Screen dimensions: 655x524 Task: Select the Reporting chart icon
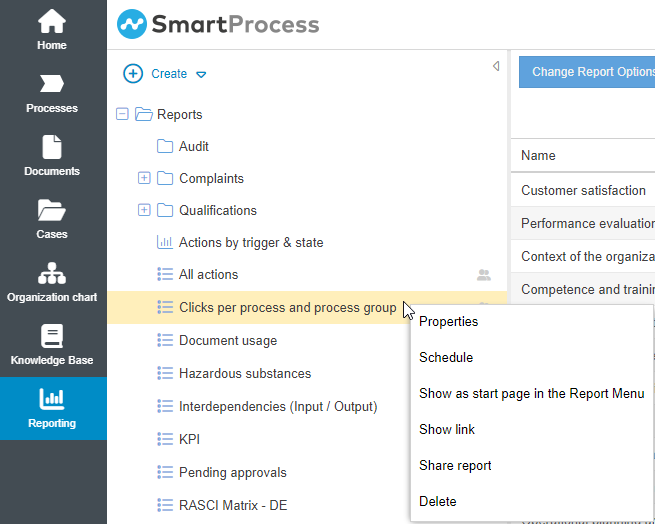pyautogui.click(x=52, y=399)
